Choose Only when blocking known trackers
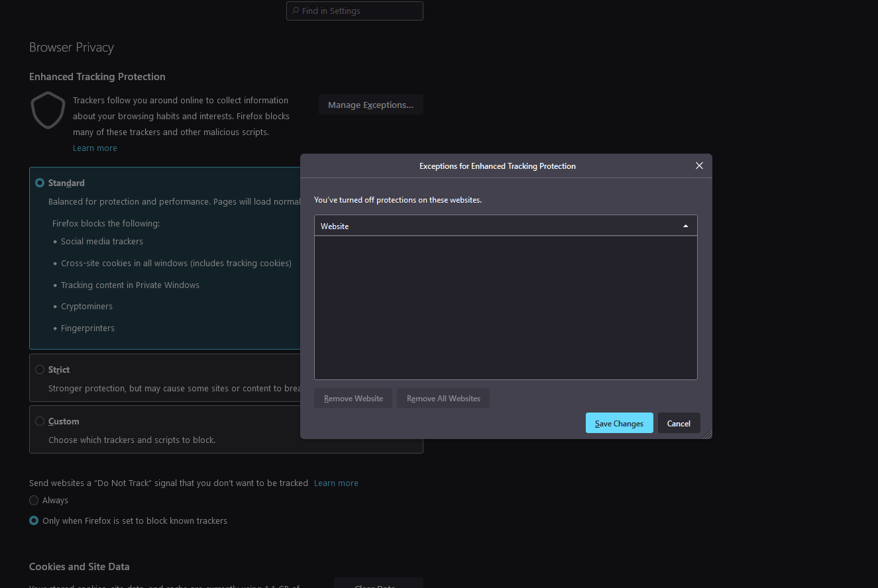 click(x=34, y=520)
